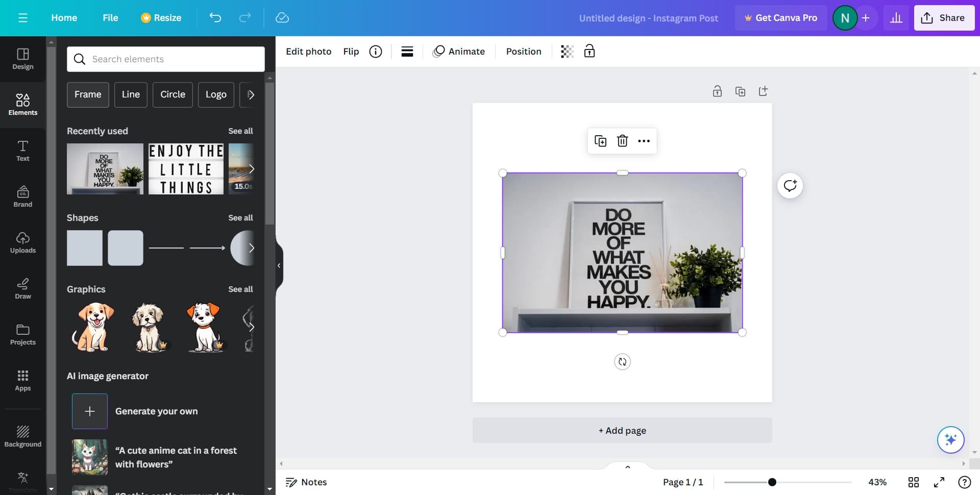Open the File menu
The width and height of the screenshot is (980, 495).
(x=110, y=18)
